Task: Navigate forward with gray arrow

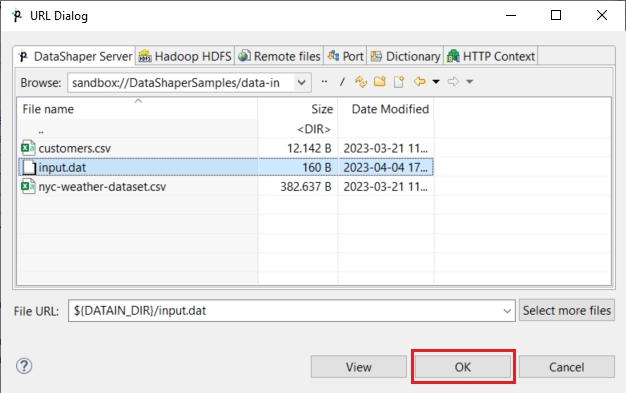Action: pyautogui.click(x=453, y=82)
